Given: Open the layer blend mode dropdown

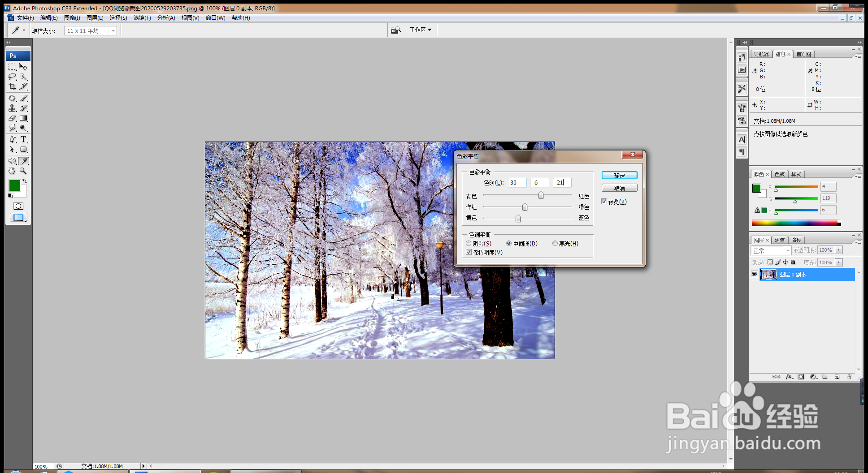Looking at the screenshot, I should (771, 250).
